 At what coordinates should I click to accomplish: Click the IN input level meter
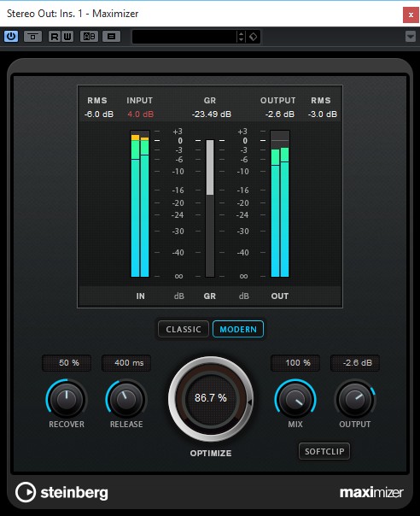(140, 203)
